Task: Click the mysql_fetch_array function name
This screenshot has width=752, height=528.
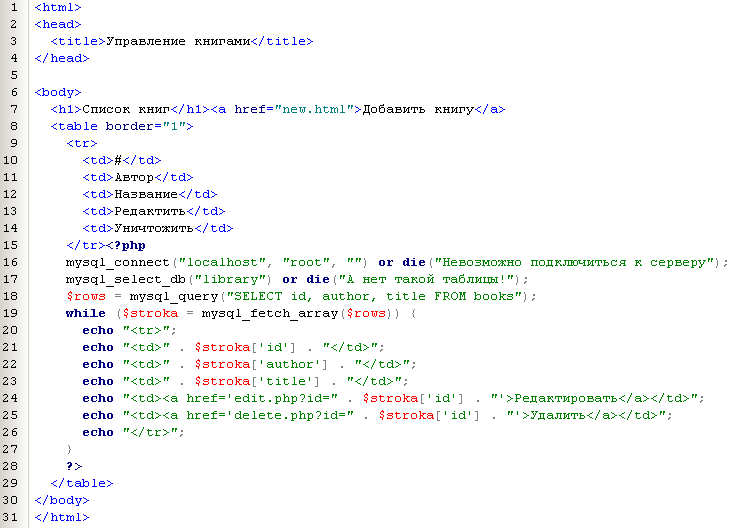Action: pyautogui.click(x=270, y=313)
